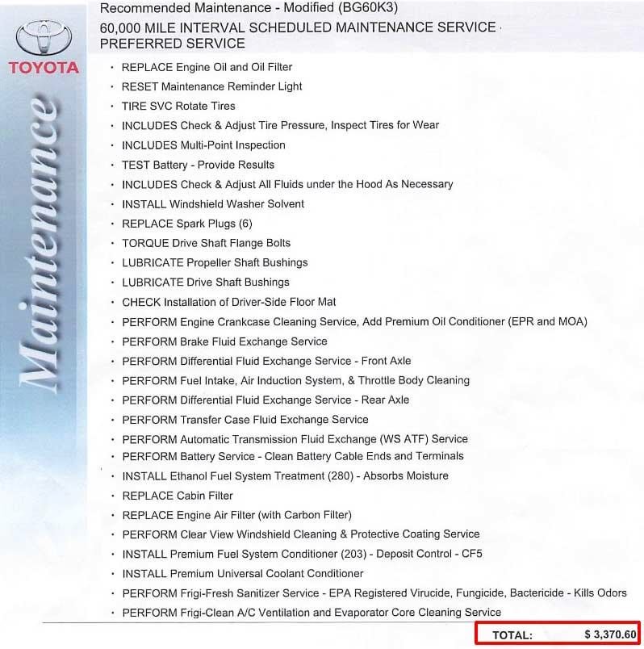Click 'Differential Fluid Exchange Service - Front Axle'
This screenshot has height=649, width=644.
click(295, 361)
